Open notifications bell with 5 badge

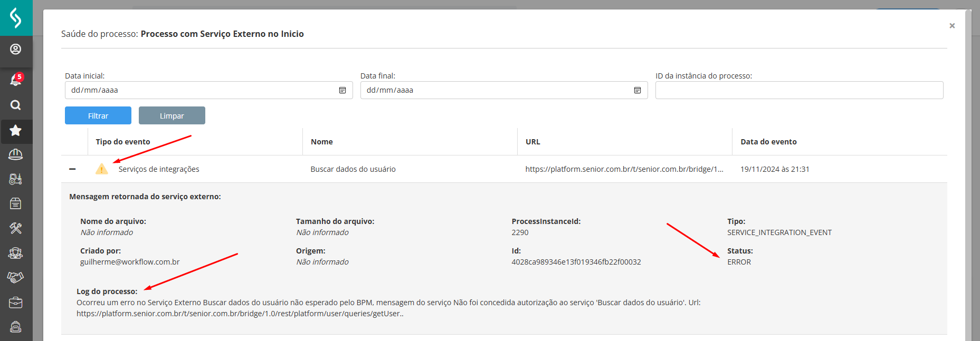(x=16, y=80)
